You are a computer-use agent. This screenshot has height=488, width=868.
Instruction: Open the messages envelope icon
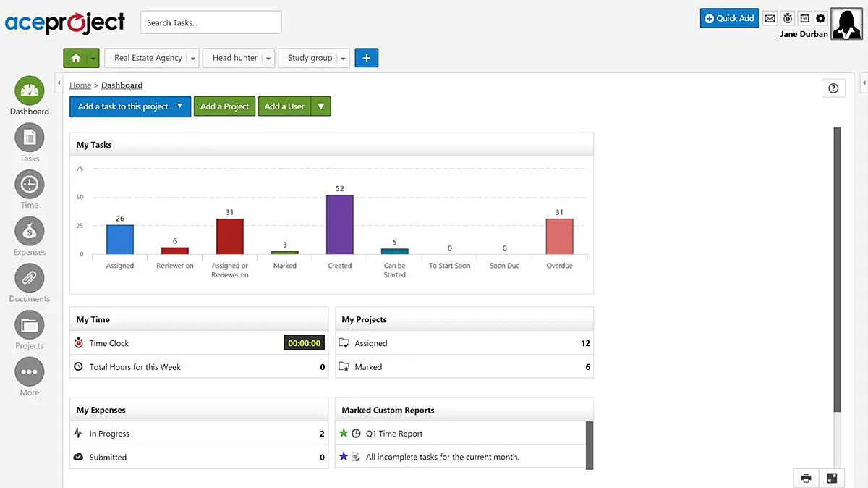click(771, 18)
